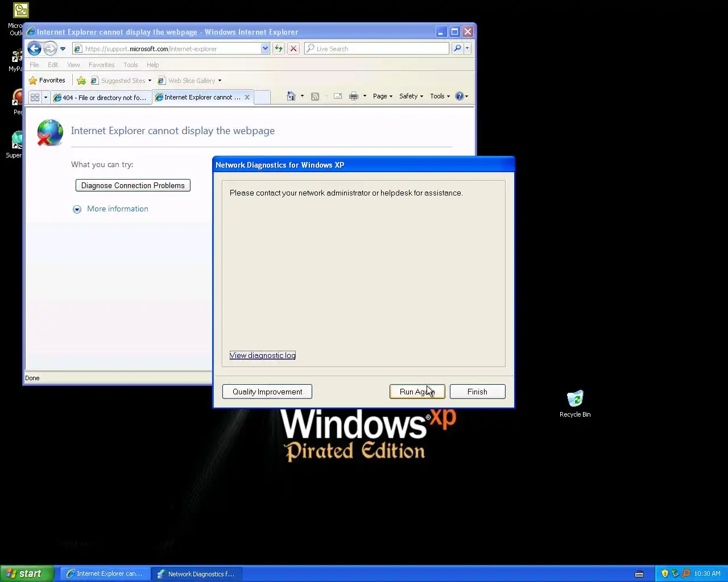The image size is (728, 582).
Task: Select the Recycle Bin desktop icon
Action: tap(575, 404)
